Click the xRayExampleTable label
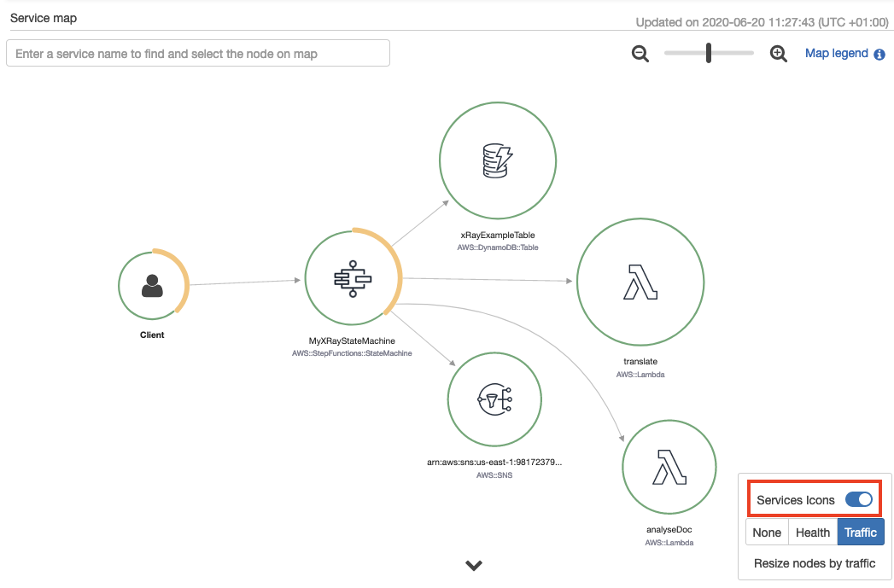The height and width of the screenshot is (588, 894). click(498, 235)
